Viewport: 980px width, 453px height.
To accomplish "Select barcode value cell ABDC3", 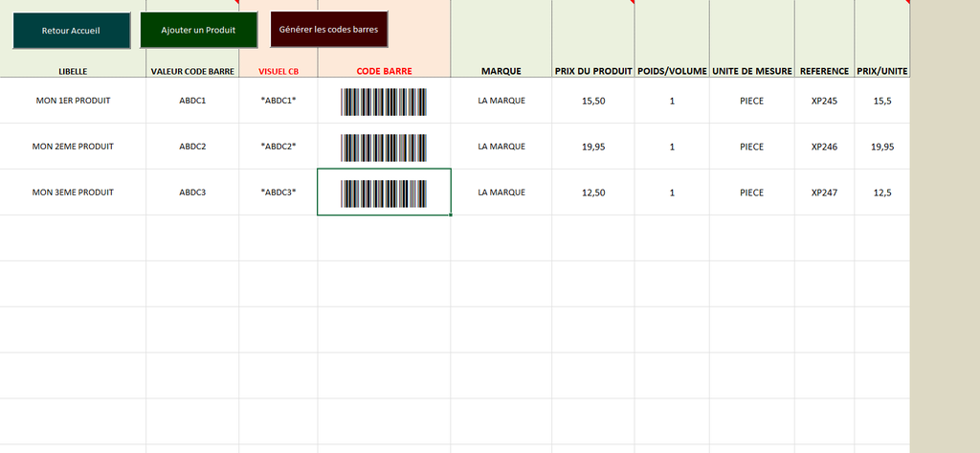I will point(192,193).
